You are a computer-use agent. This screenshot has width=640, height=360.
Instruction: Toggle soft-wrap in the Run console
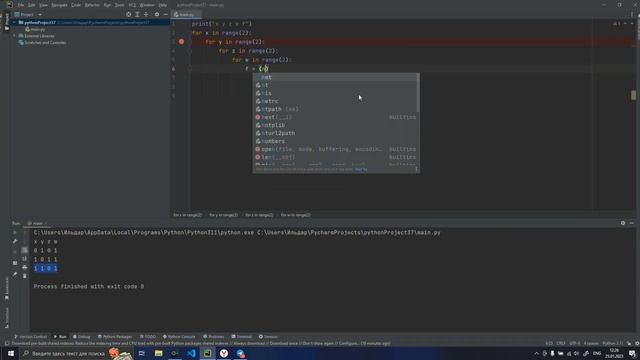tap(24, 250)
